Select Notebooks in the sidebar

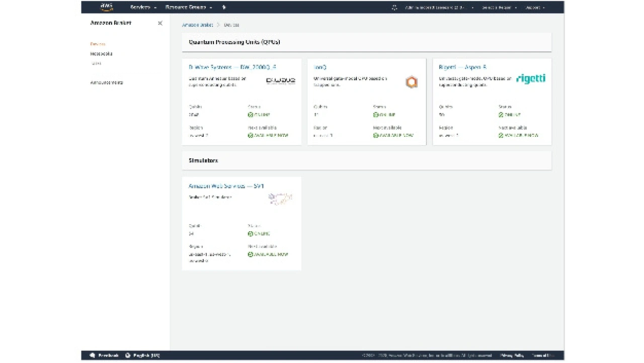(101, 54)
